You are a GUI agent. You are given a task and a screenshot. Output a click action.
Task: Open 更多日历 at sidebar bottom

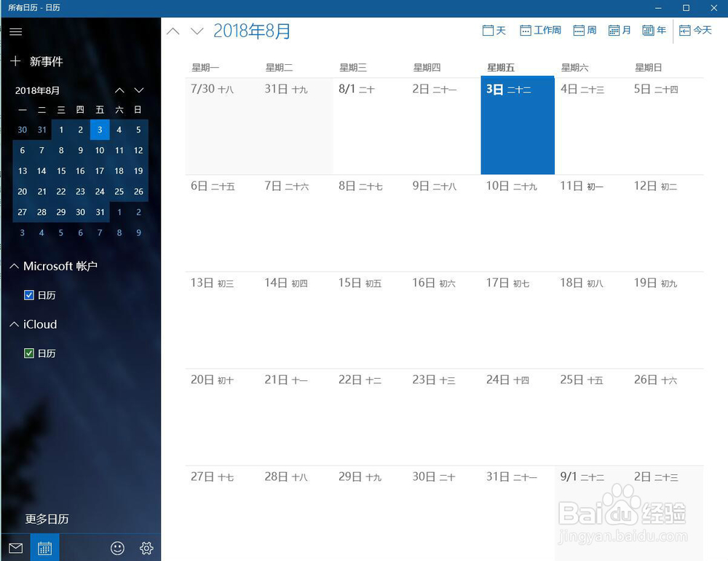[47, 519]
